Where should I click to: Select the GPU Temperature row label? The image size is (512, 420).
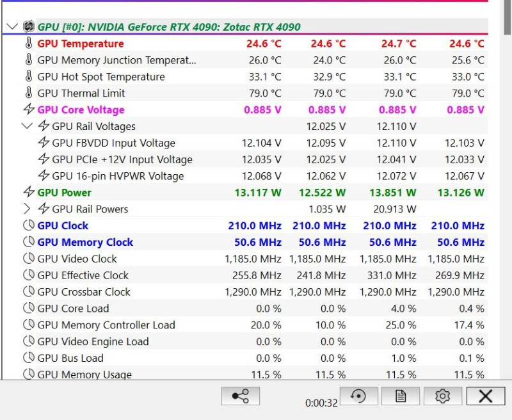(x=81, y=44)
